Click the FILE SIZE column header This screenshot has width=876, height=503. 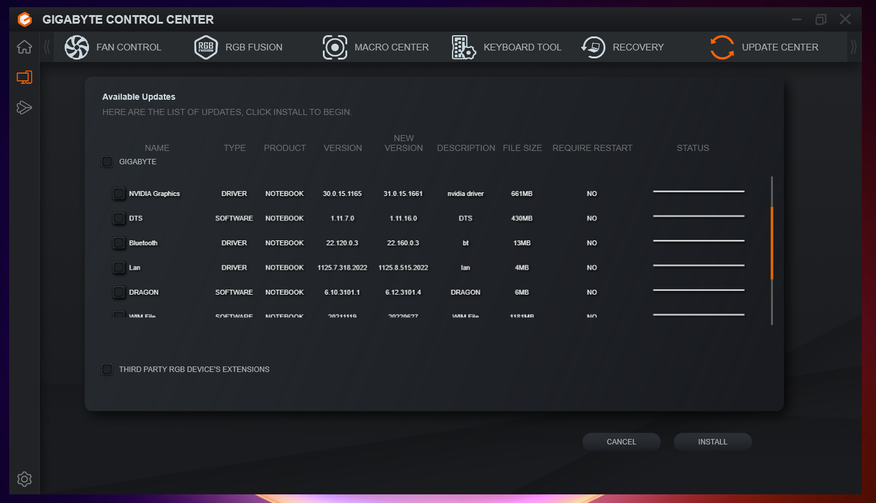pos(522,148)
